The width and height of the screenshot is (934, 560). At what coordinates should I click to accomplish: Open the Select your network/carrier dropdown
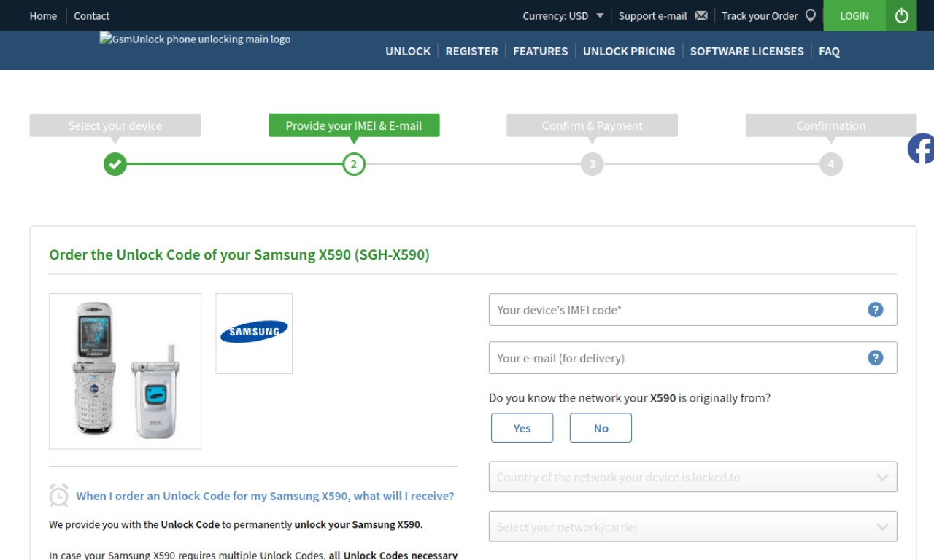(692, 526)
